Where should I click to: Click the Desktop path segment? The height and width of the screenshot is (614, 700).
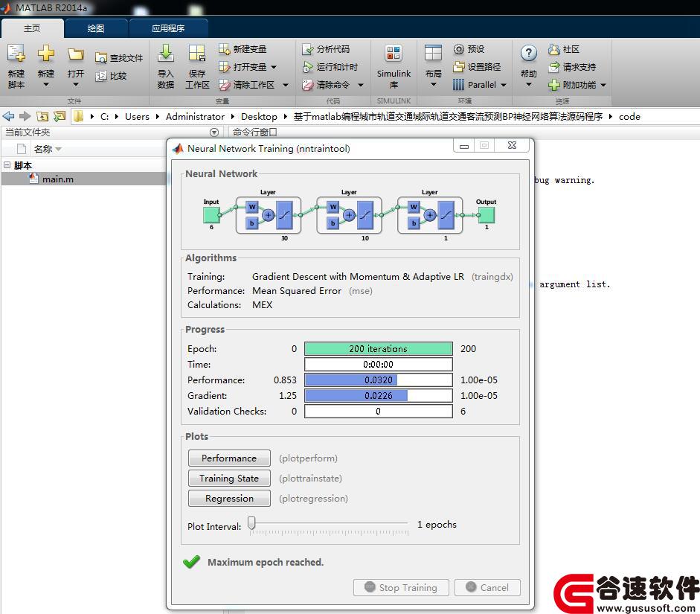tap(259, 117)
